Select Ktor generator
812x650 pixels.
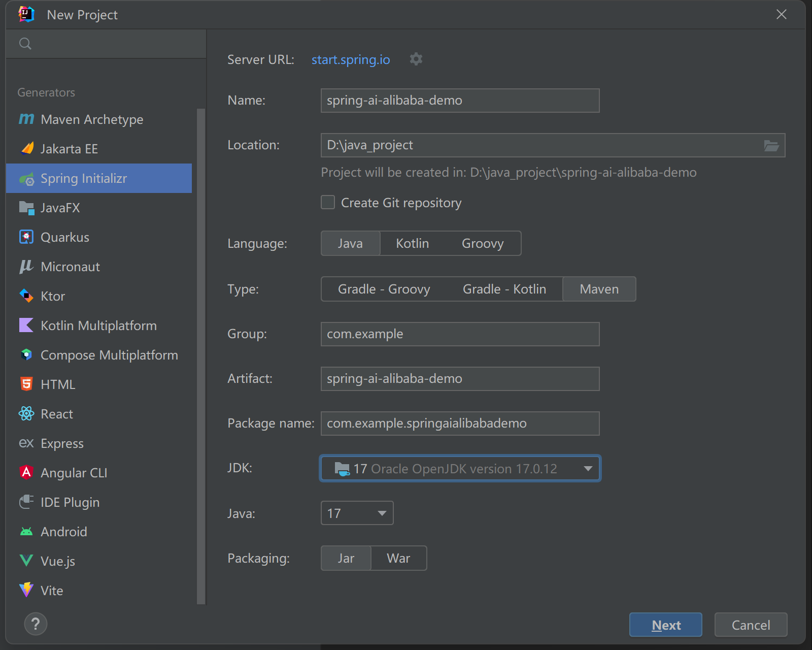coord(99,296)
